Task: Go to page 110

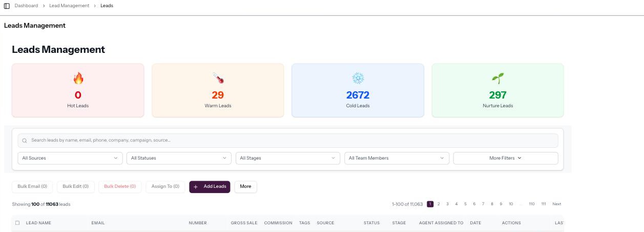Action: pos(532,204)
